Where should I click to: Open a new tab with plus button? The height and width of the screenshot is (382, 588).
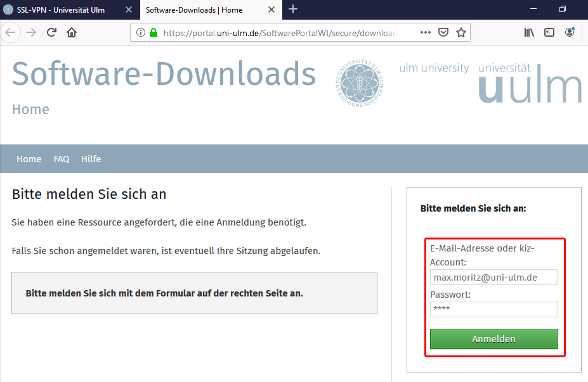pyautogui.click(x=293, y=10)
